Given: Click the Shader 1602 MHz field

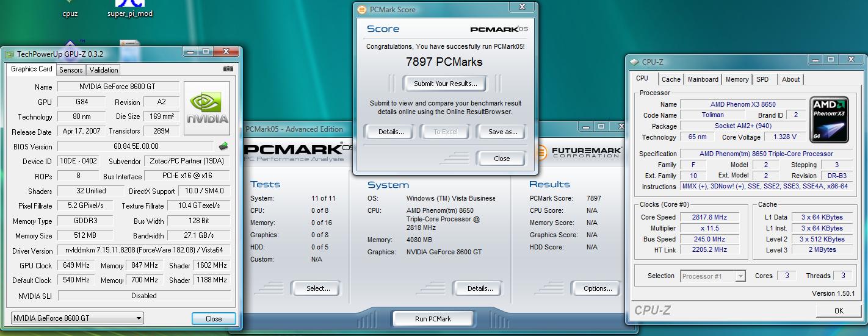Looking at the screenshot, I should (x=212, y=265).
